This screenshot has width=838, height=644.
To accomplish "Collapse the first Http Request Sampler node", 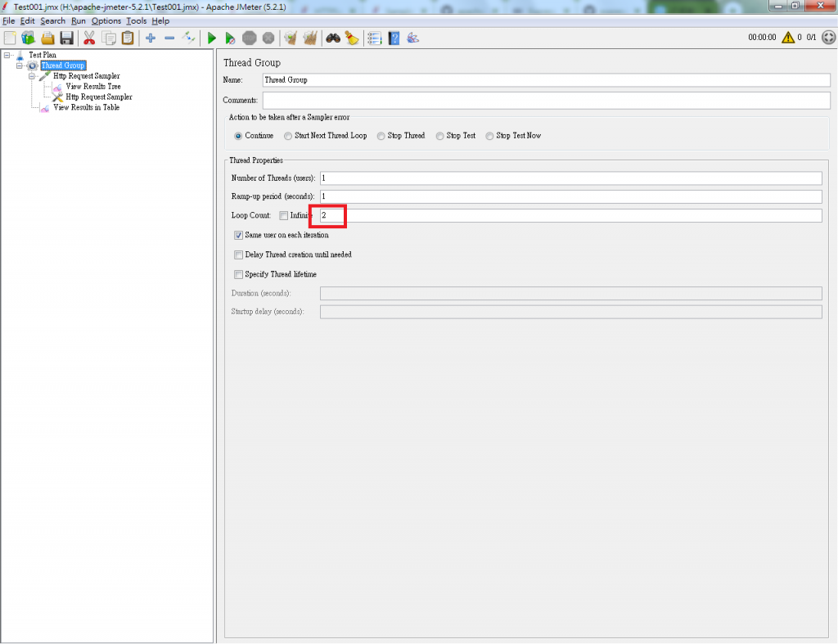I will 32,76.
